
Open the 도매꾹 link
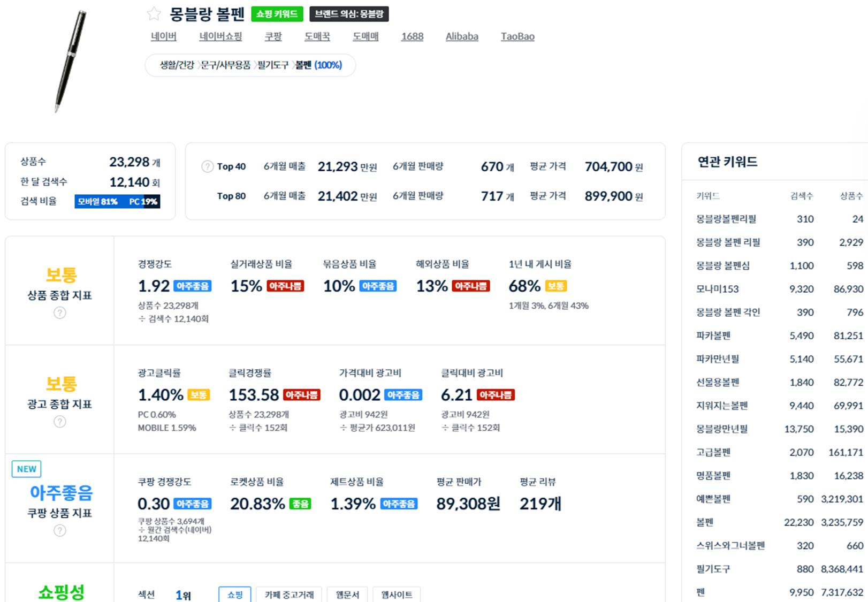click(x=317, y=36)
